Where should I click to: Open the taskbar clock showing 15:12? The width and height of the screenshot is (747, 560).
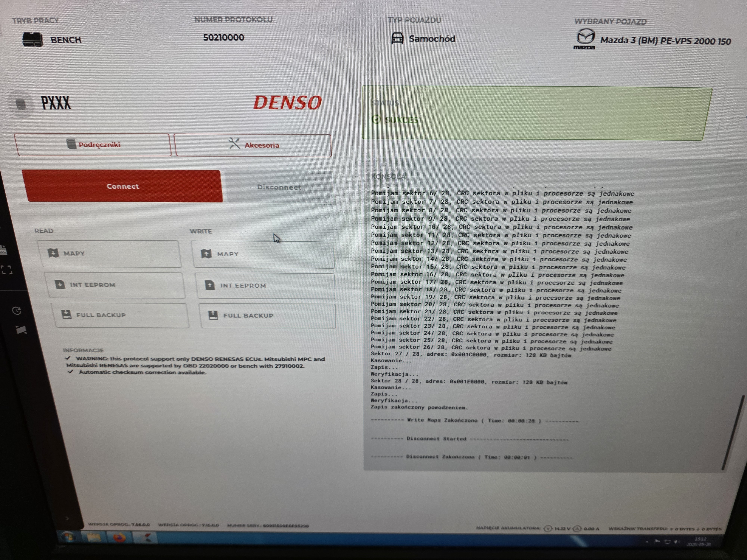(699, 542)
